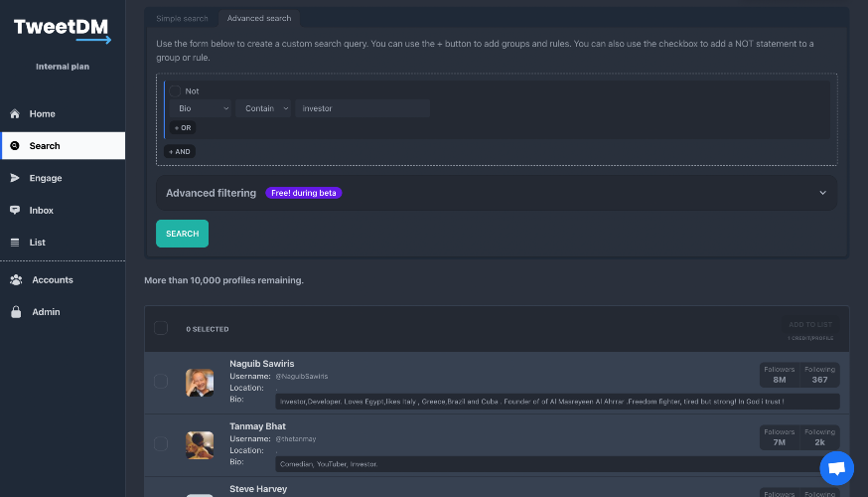Click the green SEARCH button
Image resolution: width=868 pixels, height=497 pixels.
point(182,234)
